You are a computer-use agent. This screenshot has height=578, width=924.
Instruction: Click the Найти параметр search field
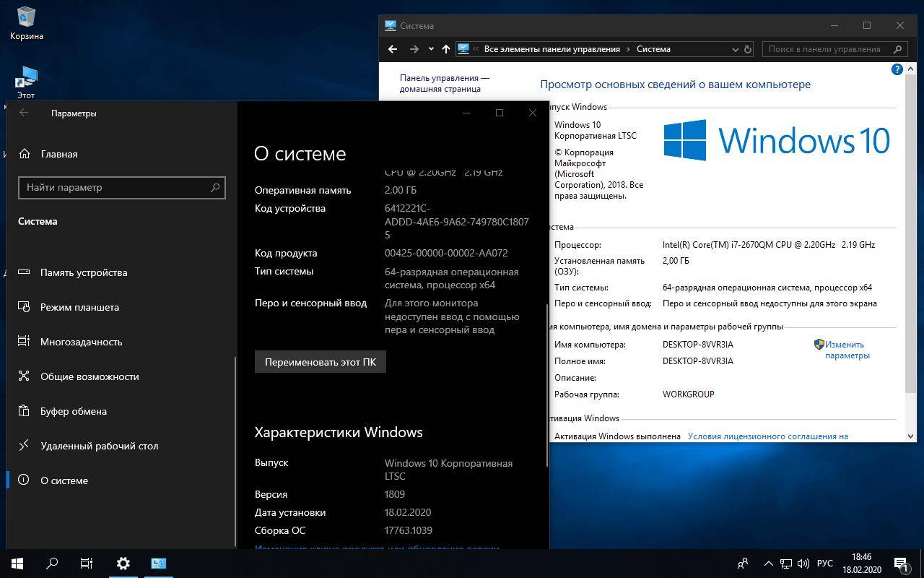point(122,187)
